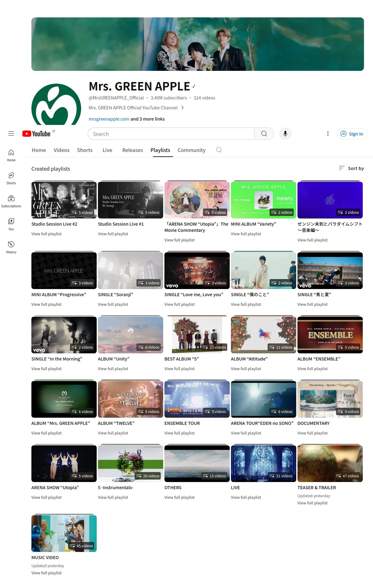The width and height of the screenshot is (373, 588).
Task: Focus the Search input field
Action: [171, 134]
